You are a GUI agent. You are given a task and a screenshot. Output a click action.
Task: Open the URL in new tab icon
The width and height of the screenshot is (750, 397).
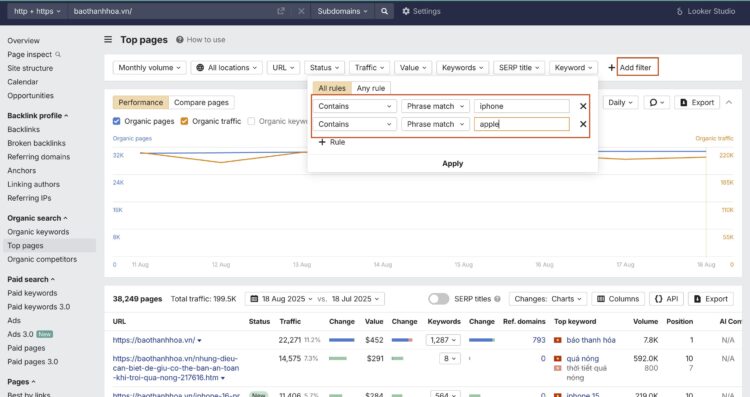click(281, 11)
